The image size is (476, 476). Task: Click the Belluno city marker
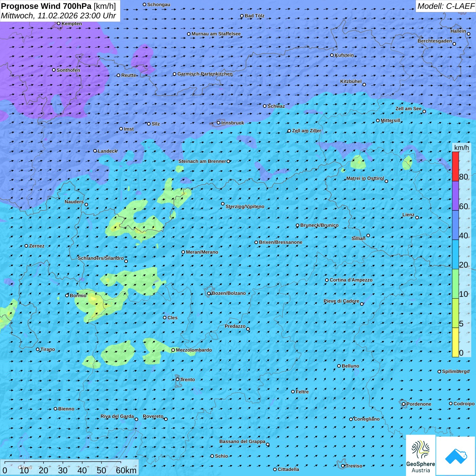coord(339,366)
